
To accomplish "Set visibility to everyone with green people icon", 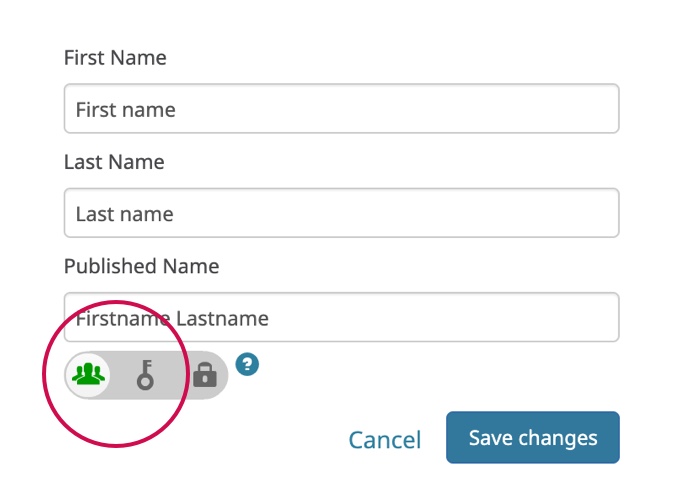I will 88,374.
